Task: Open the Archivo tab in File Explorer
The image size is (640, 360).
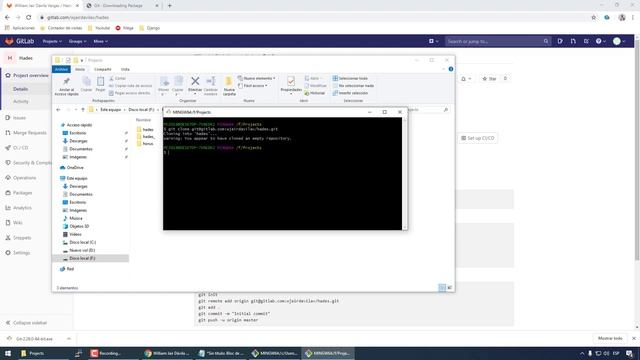Action: [x=61, y=69]
